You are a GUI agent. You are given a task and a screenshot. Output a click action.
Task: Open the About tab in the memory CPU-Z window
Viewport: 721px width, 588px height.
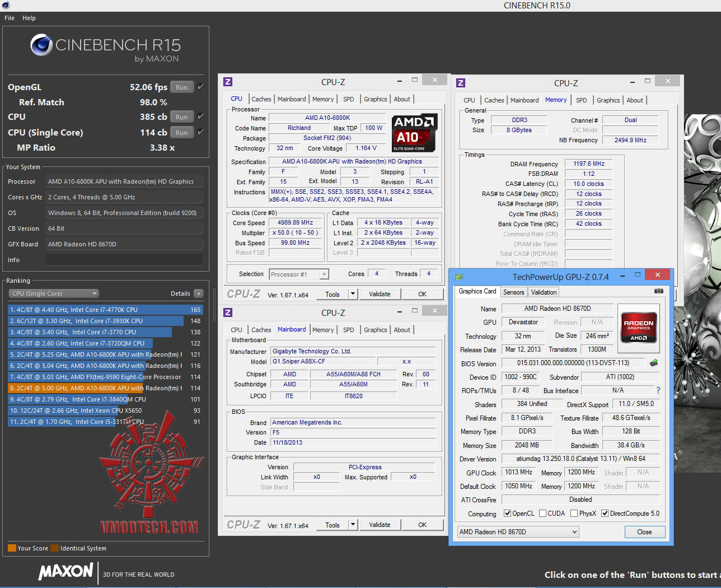[x=635, y=100]
